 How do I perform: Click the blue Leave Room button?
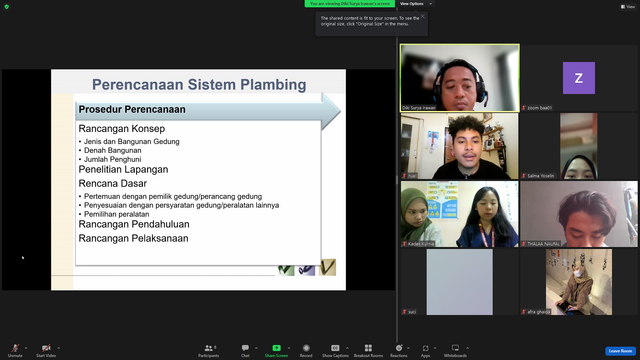(x=620, y=351)
